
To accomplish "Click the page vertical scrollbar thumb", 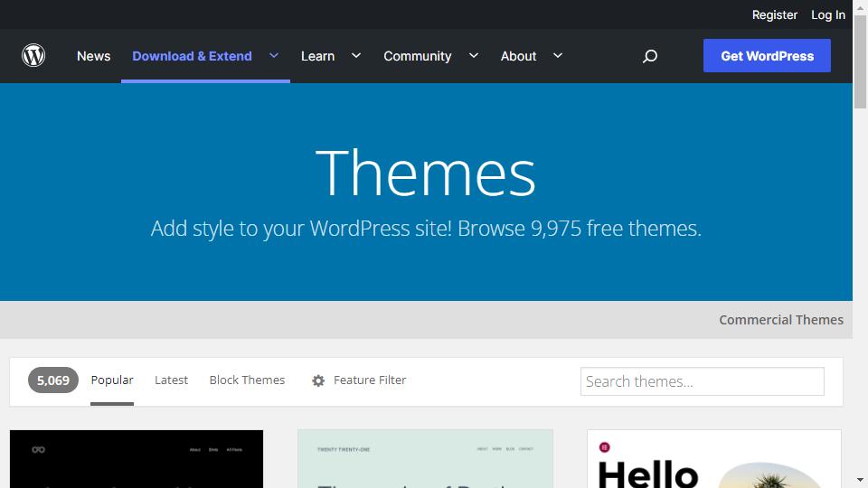I will (860, 62).
